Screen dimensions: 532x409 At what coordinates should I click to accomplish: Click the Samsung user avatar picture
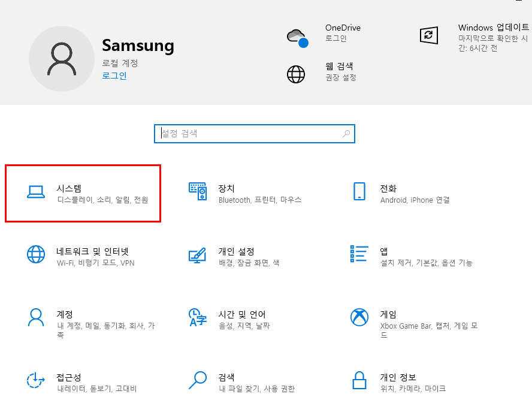point(62,59)
